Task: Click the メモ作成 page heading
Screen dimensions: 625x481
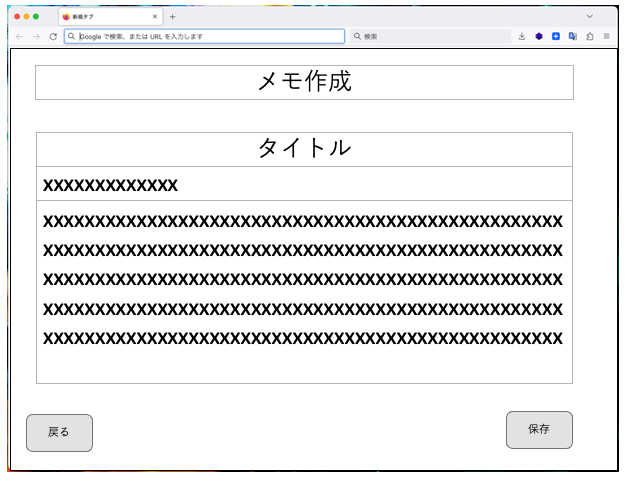Action: pyautogui.click(x=304, y=82)
